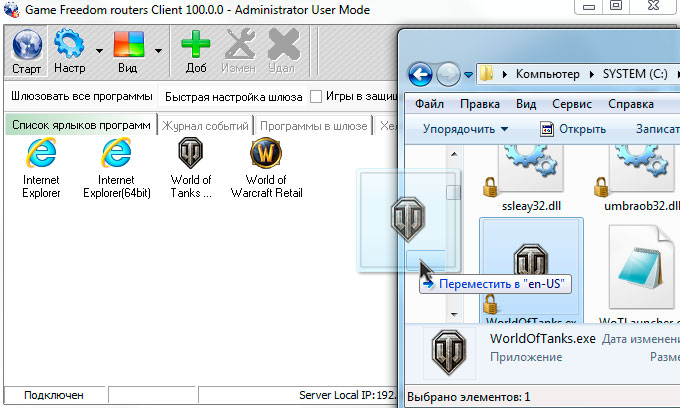Click the Explorer back navigation arrow
Image resolution: width=680 pixels, height=408 pixels.
pyautogui.click(x=421, y=74)
